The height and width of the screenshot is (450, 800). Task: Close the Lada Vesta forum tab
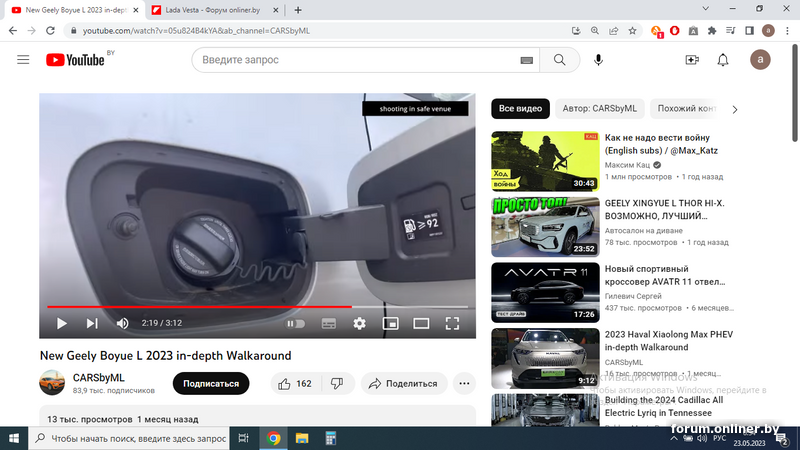(276, 10)
